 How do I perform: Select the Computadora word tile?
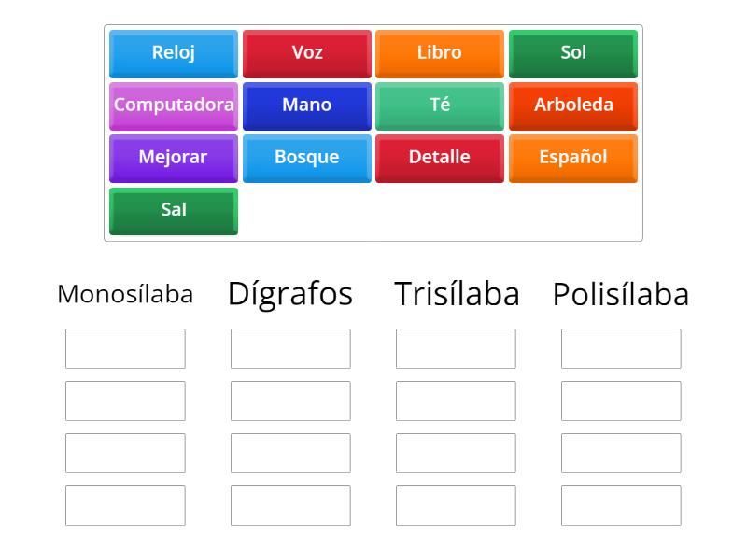click(173, 105)
